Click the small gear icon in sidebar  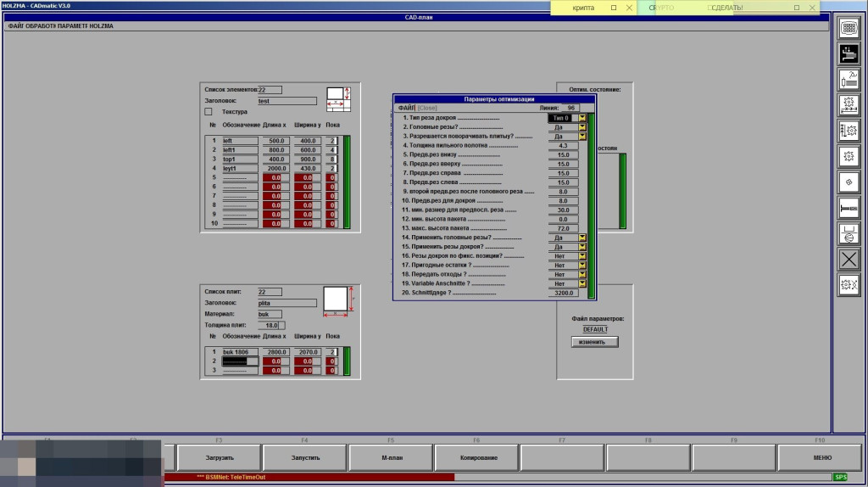coord(849,182)
